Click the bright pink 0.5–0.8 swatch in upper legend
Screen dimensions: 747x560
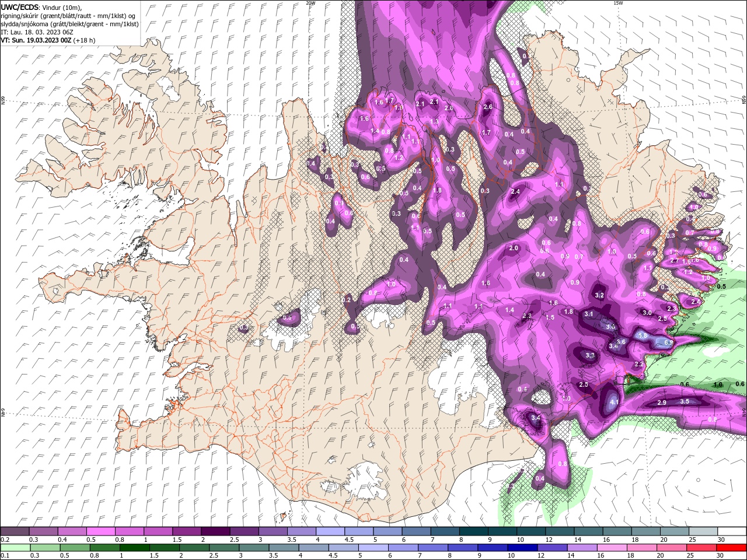point(100,531)
